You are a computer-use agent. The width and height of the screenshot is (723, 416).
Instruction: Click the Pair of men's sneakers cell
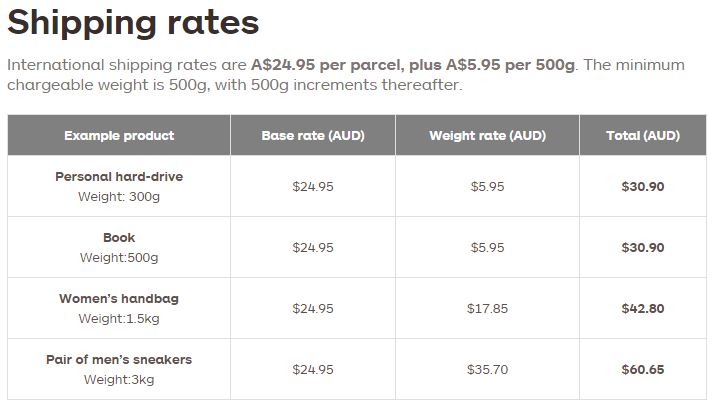click(x=119, y=369)
